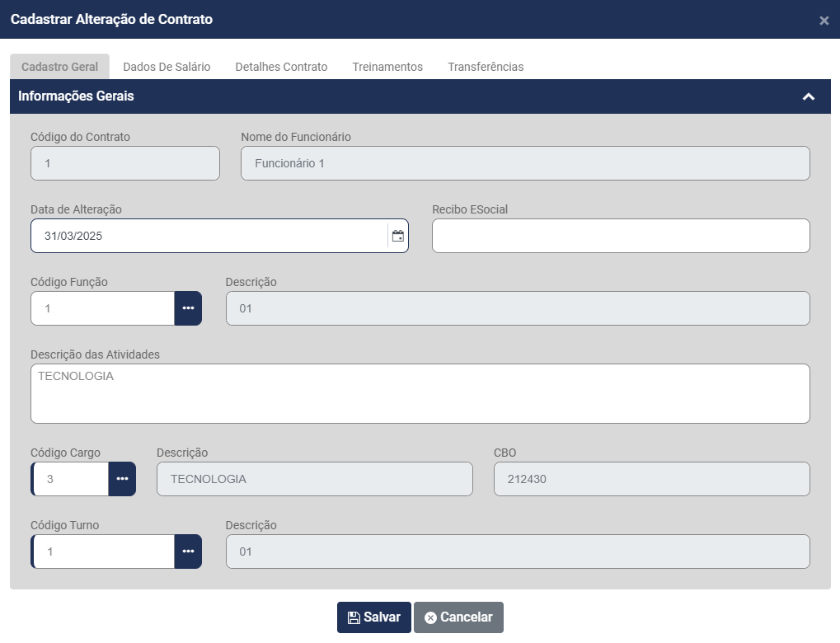Click the cargo Descrição field showing TECNOLOGIA
This screenshot has width=840, height=643.
pos(314,479)
